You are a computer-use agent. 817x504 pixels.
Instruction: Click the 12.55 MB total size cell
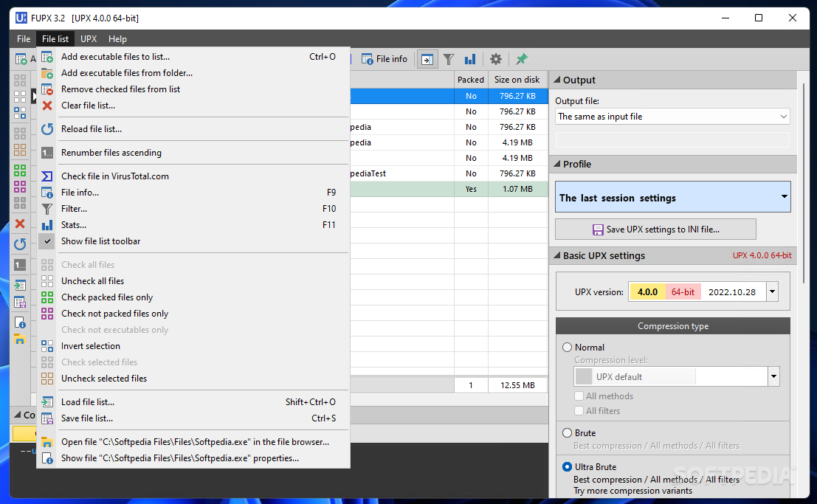pyautogui.click(x=517, y=385)
